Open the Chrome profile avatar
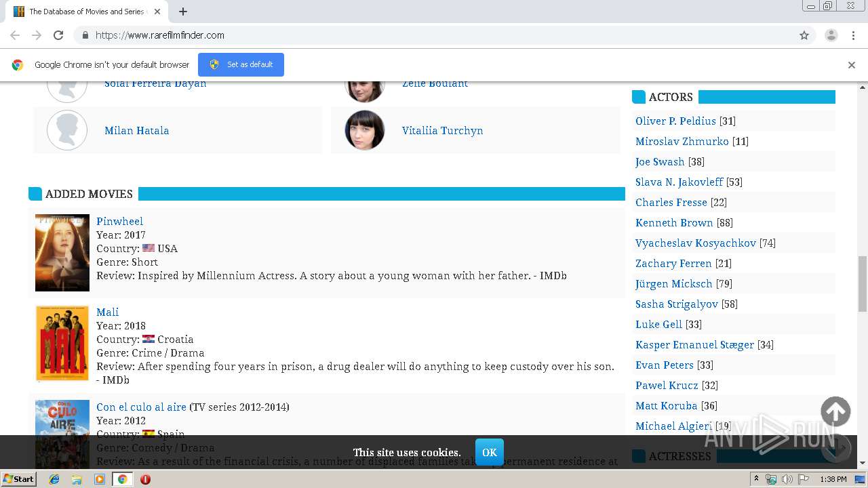This screenshot has height=488, width=868. (x=831, y=35)
